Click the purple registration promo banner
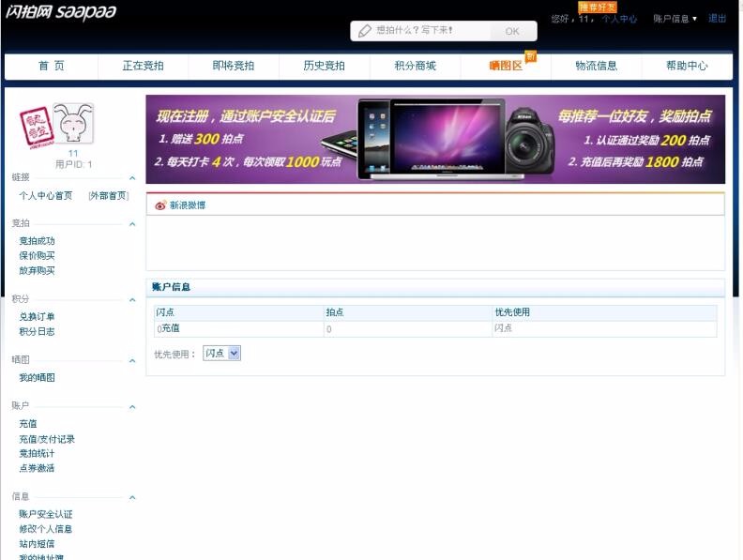This screenshot has height=560, width=743. (435, 139)
